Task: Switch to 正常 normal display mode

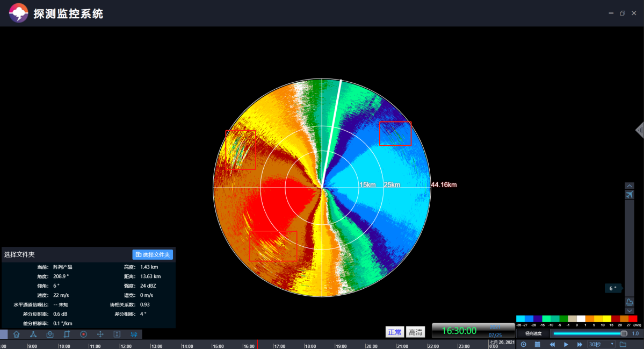Action: 394,332
